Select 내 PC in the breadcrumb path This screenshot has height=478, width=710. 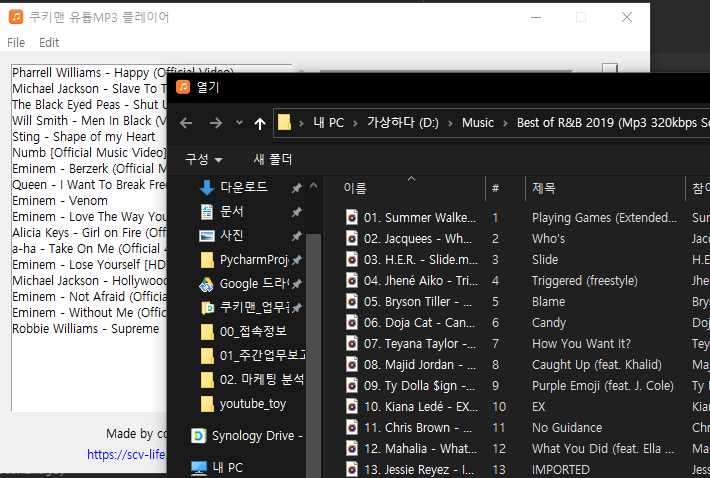[x=328, y=123]
